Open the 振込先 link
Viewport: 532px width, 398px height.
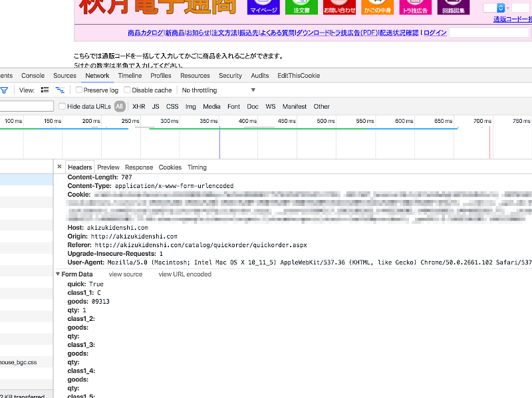pyautogui.click(x=249, y=33)
